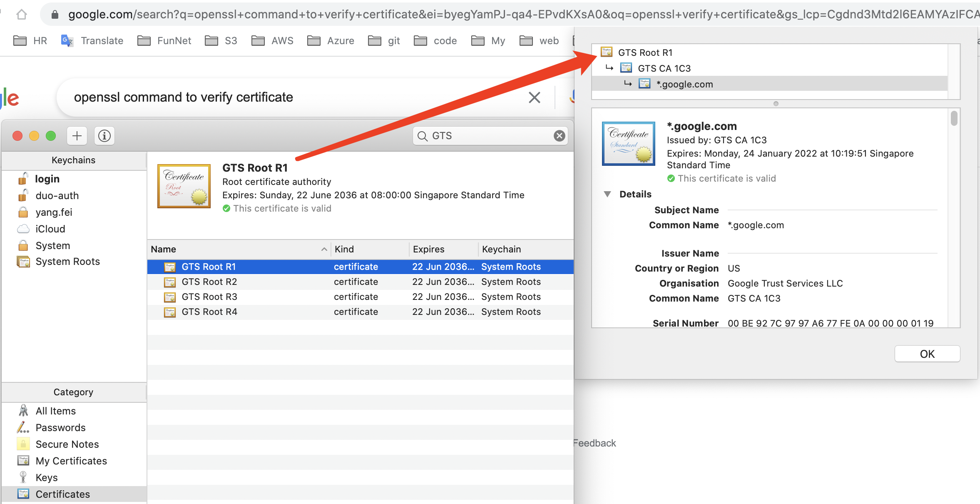This screenshot has width=980, height=504.
Task: Select GTS Root R3 certificate row
Action: pos(209,297)
